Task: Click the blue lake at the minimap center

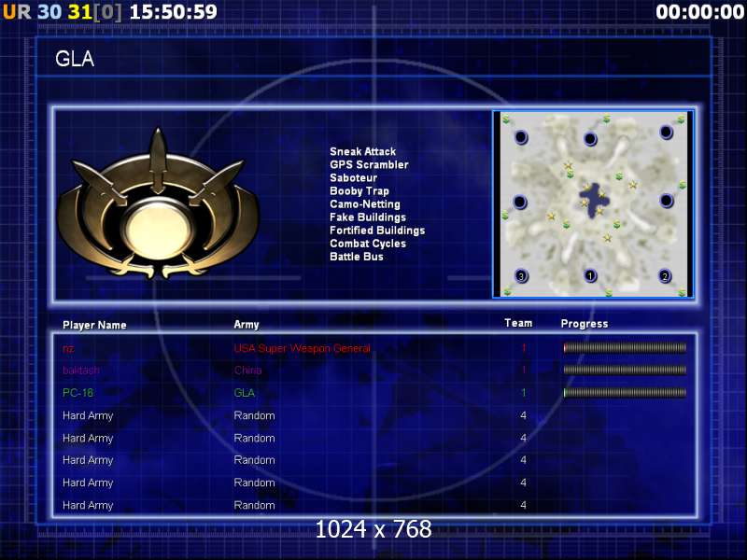Action: pyautogui.click(x=590, y=199)
